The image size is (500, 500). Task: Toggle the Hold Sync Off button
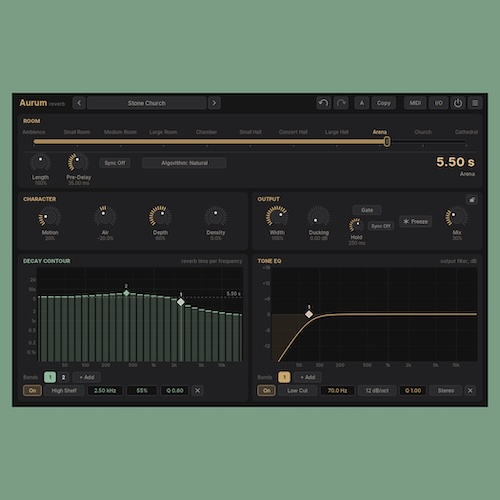pos(381,226)
